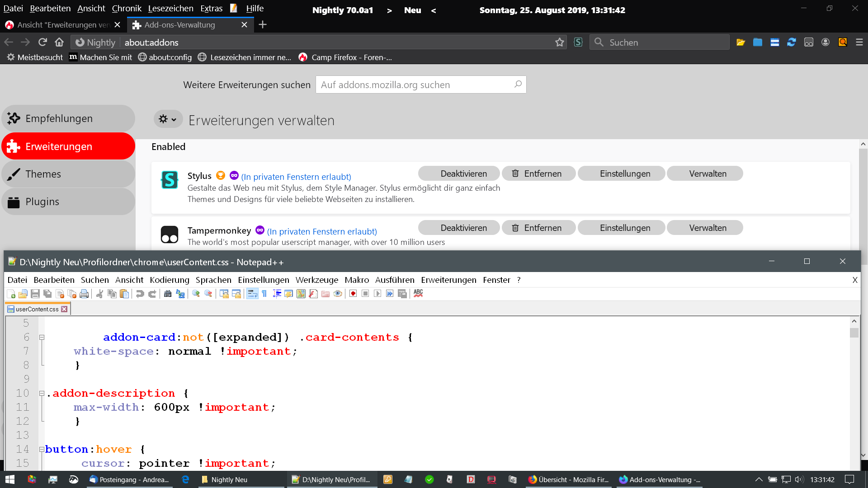Click the Undo arrow in Notepad++ toolbar
This screenshot has width=868, height=488.
point(140,294)
